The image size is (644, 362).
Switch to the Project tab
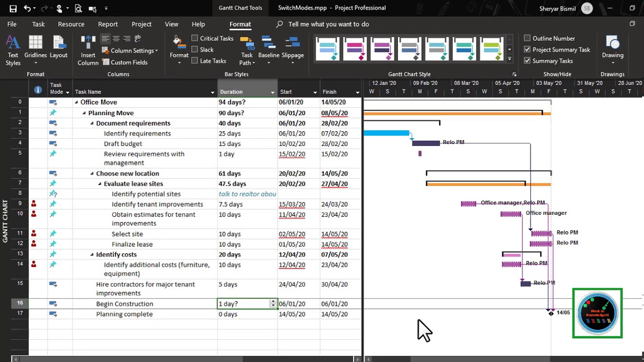[x=141, y=24]
